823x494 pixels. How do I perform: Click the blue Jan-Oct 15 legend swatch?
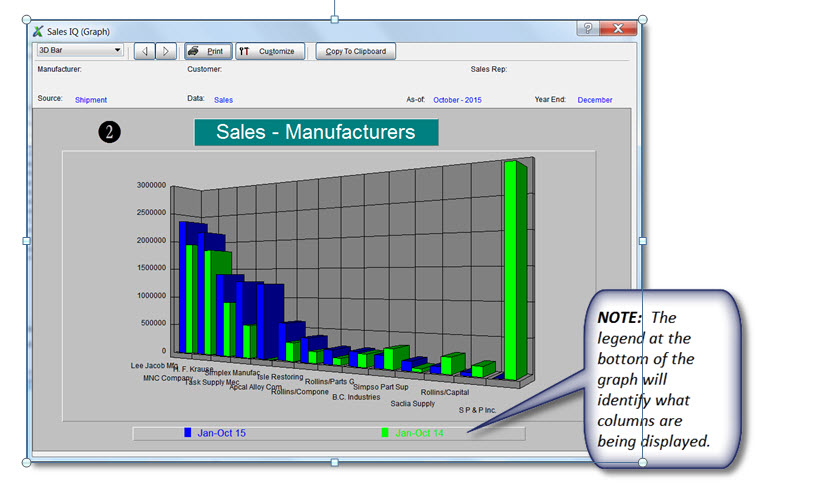click(187, 433)
